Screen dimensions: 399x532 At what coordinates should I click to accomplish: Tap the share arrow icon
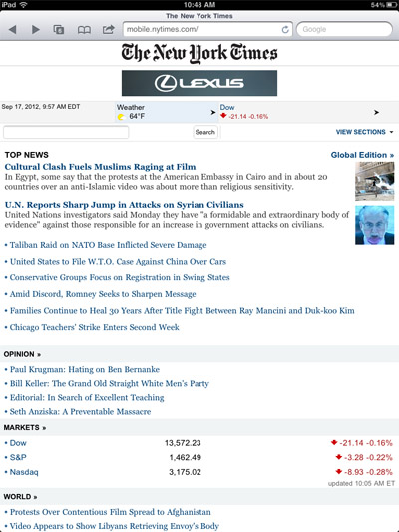point(108,29)
